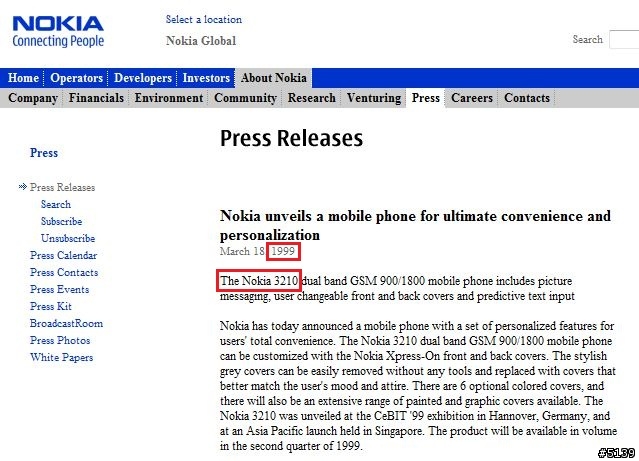Open the Subscribe link
The height and width of the screenshot is (461, 639).
62,221
